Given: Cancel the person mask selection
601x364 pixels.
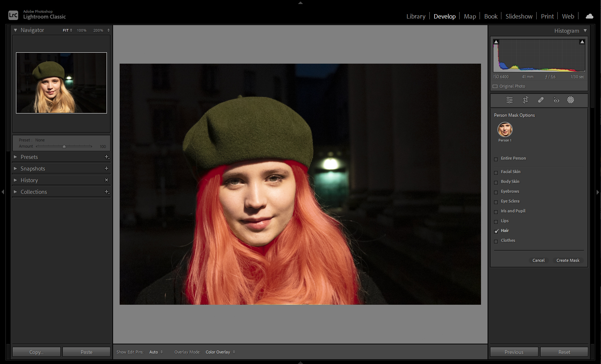Looking at the screenshot, I should point(538,260).
